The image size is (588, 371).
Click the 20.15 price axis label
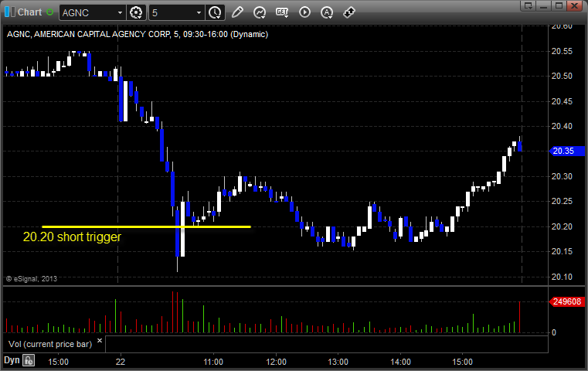pyautogui.click(x=562, y=251)
